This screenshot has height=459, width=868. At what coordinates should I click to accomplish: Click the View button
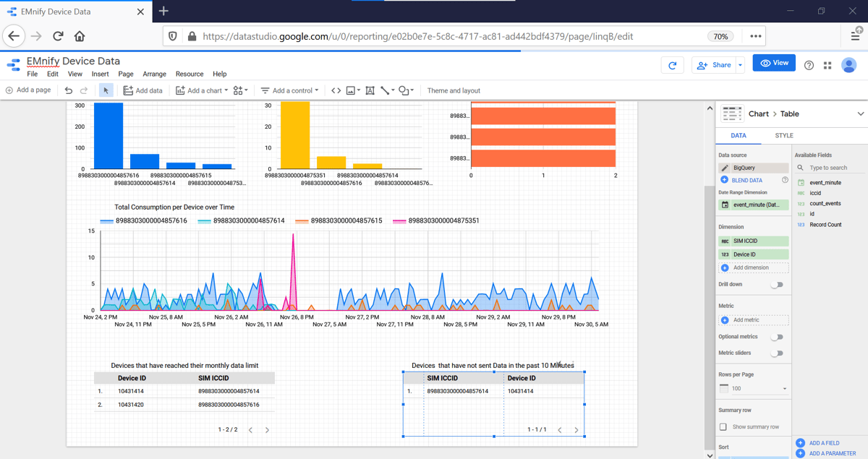[x=774, y=63]
